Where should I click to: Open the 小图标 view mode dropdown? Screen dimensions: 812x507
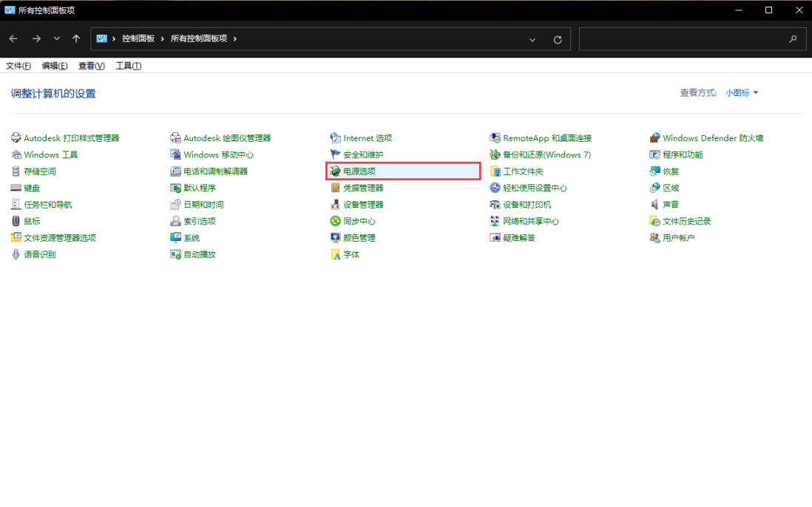point(742,92)
